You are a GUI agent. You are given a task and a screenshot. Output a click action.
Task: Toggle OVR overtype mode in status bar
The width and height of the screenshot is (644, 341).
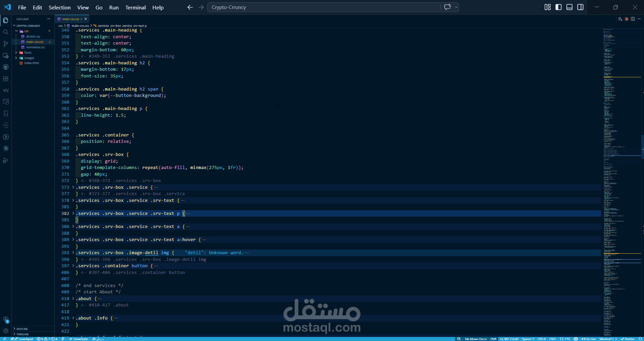tap(493, 339)
